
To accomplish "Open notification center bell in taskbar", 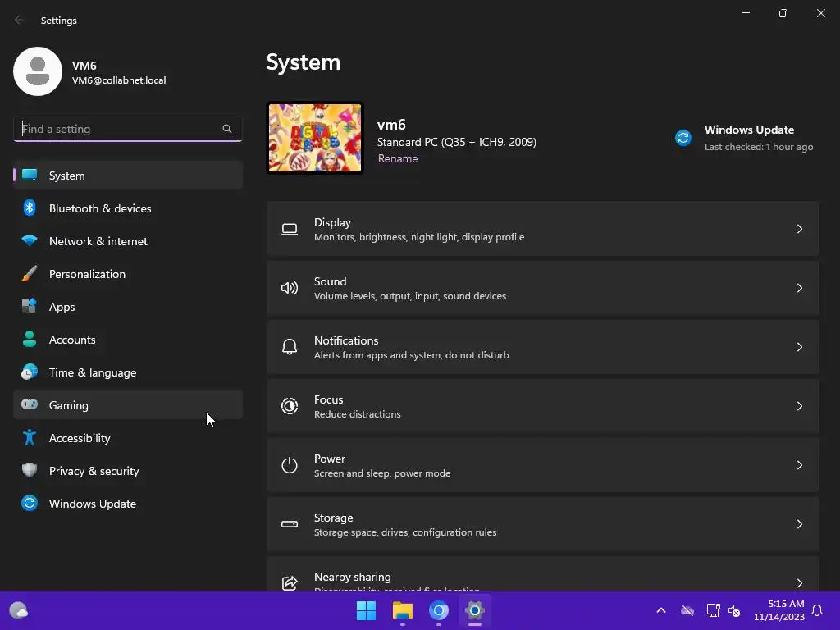I will point(818,610).
